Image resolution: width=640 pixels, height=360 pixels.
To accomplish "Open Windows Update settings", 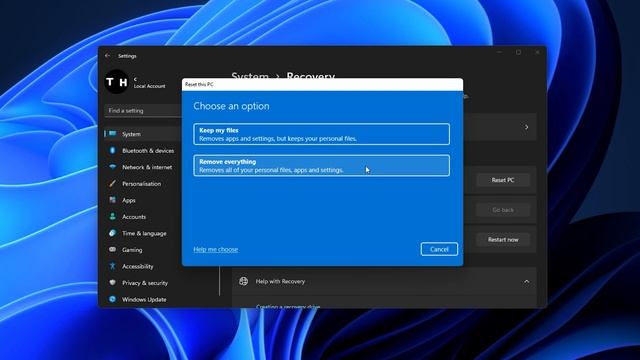I will coord(143,299).
